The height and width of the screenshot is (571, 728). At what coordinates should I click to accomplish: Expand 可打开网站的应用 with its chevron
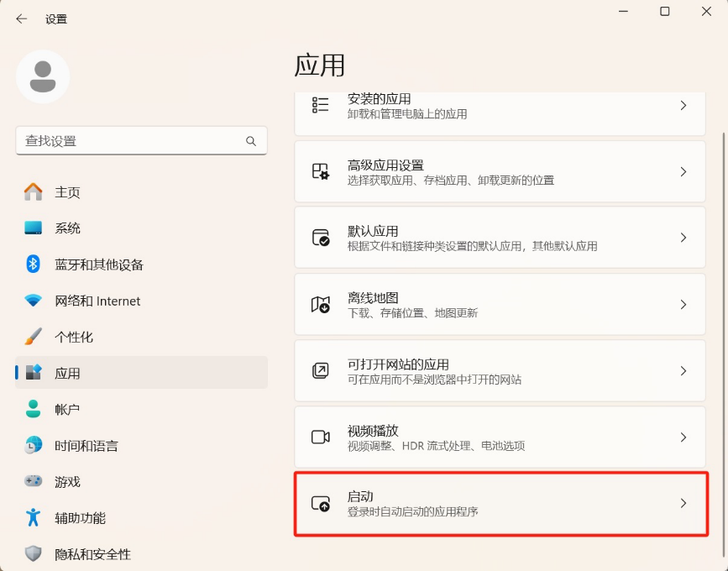point(683,370)
